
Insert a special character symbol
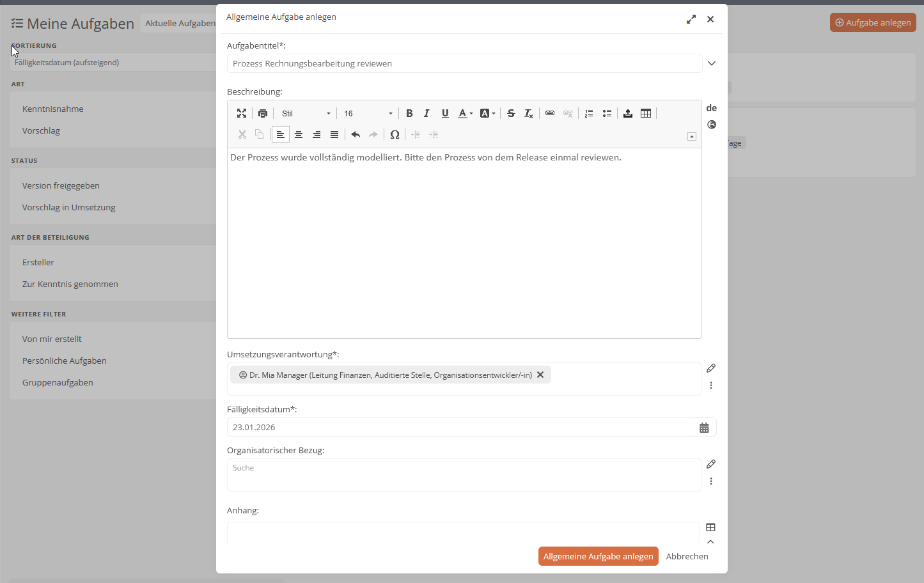(x=395, y=134)
